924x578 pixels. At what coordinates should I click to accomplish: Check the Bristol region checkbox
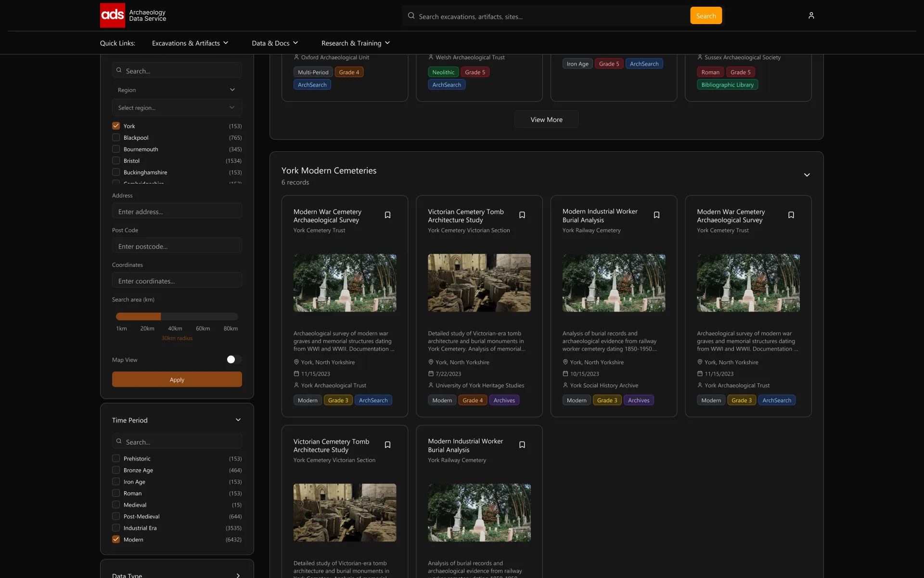pyautogui.click(x=116, y=160)
